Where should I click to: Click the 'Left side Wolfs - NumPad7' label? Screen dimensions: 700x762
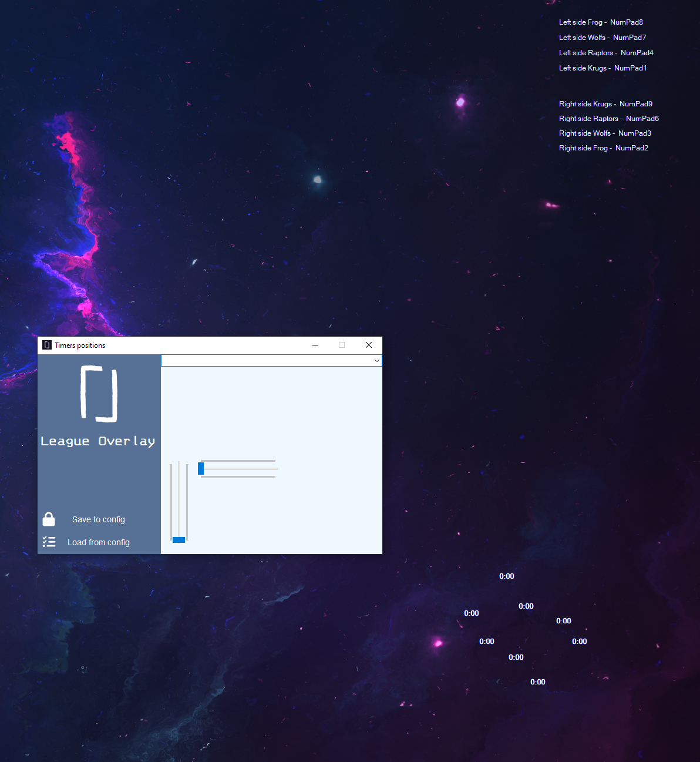point(603,38)
